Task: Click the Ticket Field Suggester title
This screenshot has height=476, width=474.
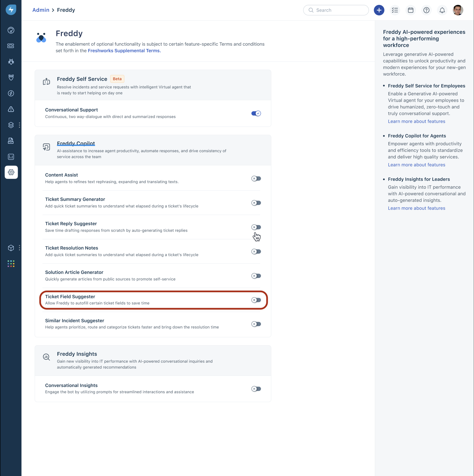Action: (70, 297)
